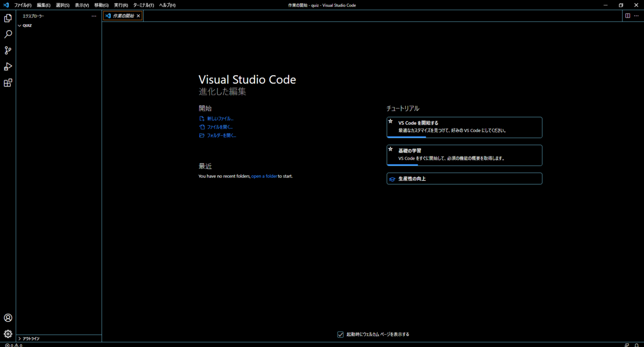Open the 生産性の向上 tutorial card
The width and height of the screenshot is (644, 347).
tap(464, 178)
